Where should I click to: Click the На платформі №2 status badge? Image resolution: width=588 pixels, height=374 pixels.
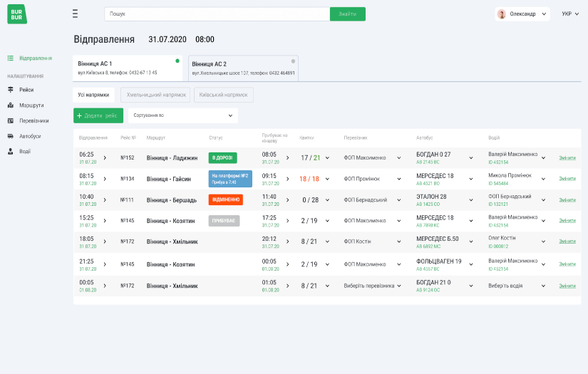point(230,179)
